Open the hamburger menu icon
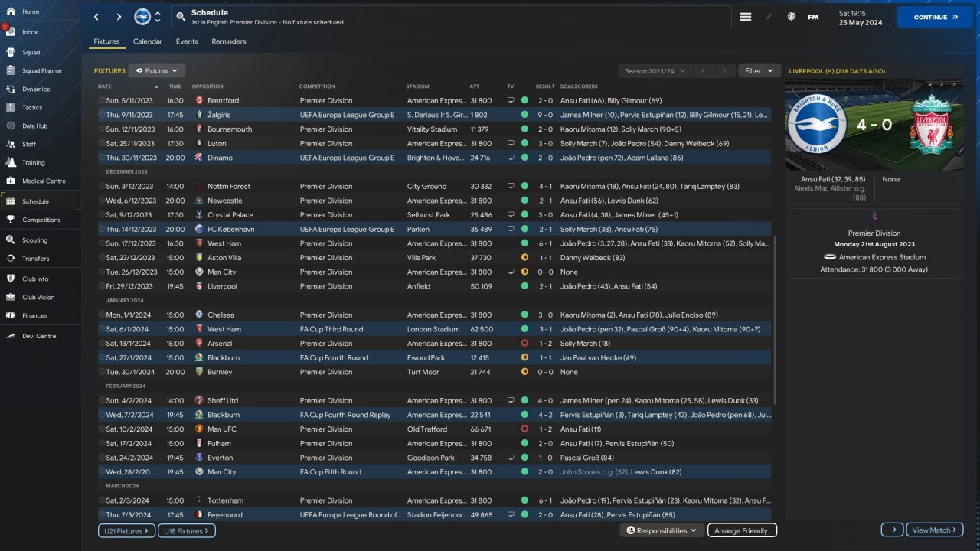 [745, 17]
